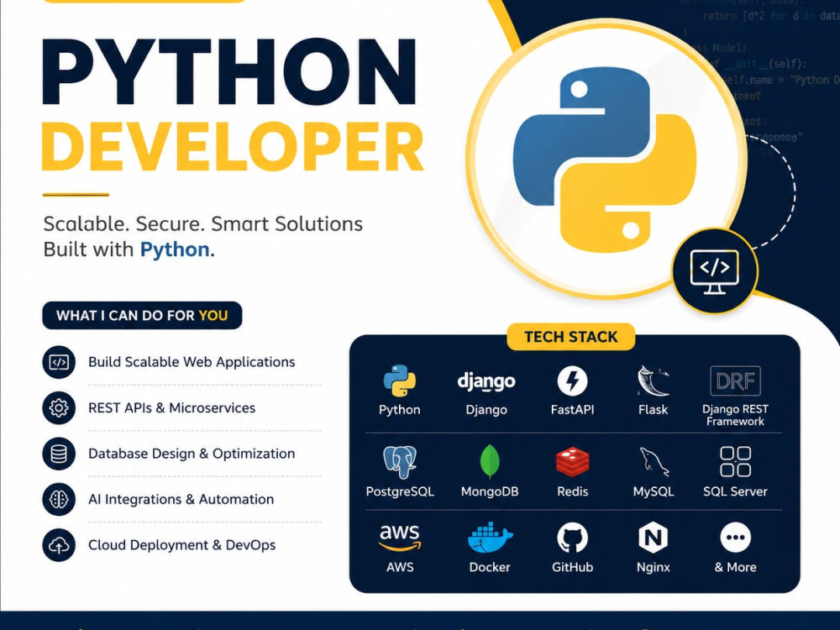
Task: Click the large Python logo in circle
Action: [x=606, y=160]
